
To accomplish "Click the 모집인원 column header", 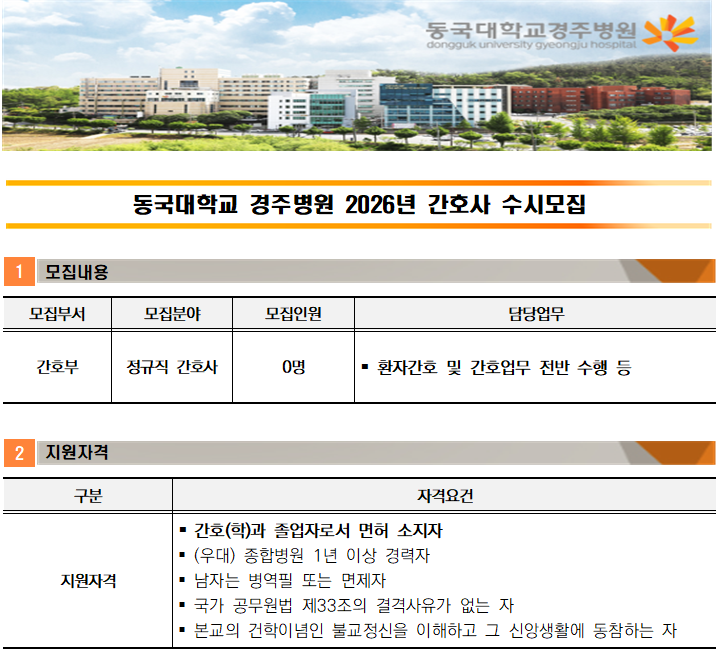I will click(x=294, y=314).
